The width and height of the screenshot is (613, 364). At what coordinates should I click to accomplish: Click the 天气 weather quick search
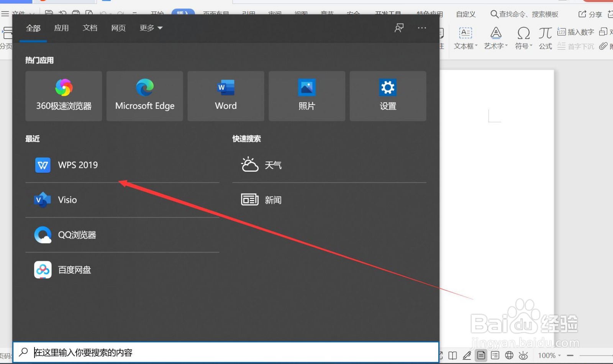329,165
